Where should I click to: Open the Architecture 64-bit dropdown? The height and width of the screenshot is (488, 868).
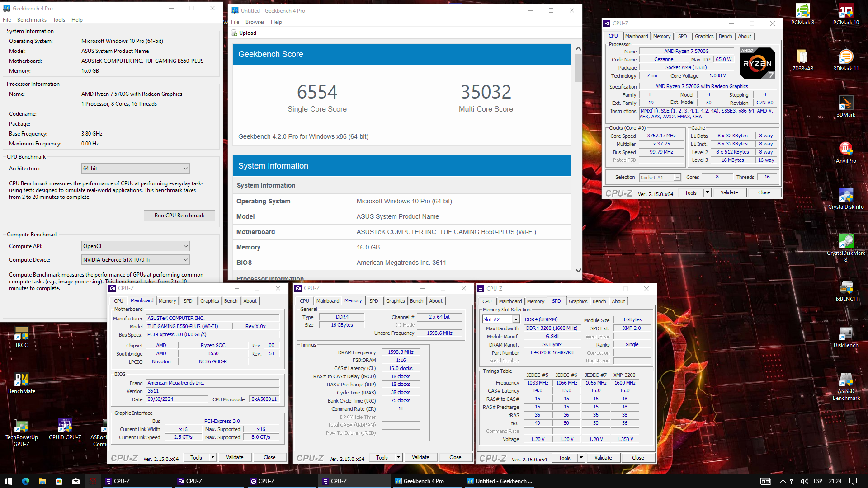pos(135,169)
